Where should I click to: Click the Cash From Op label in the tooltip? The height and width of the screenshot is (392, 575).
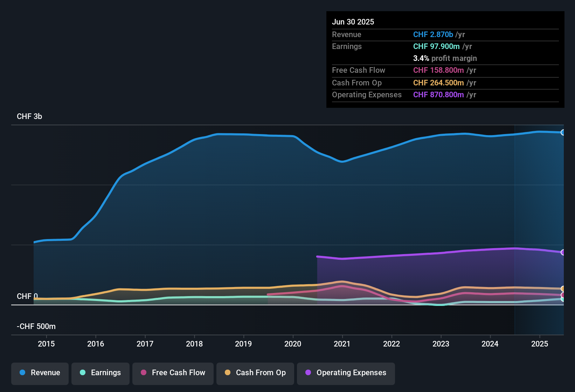pos(357,83)
